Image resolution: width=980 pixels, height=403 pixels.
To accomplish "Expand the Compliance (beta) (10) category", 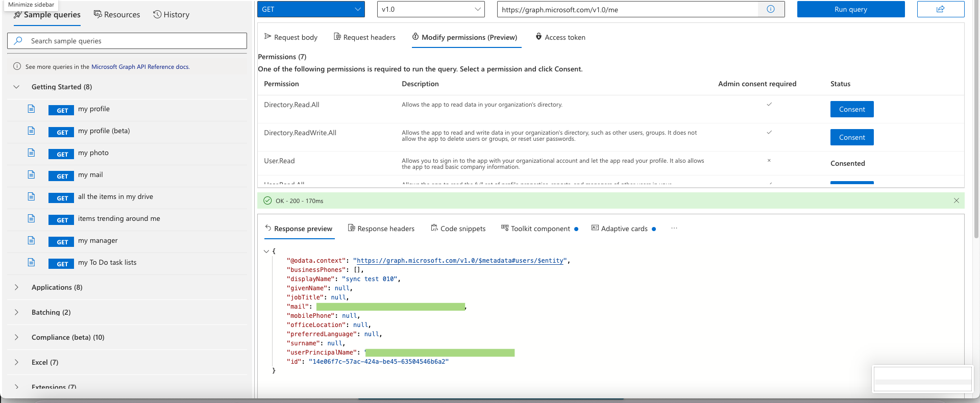I will pyautogui.click(x=16, y=337).
